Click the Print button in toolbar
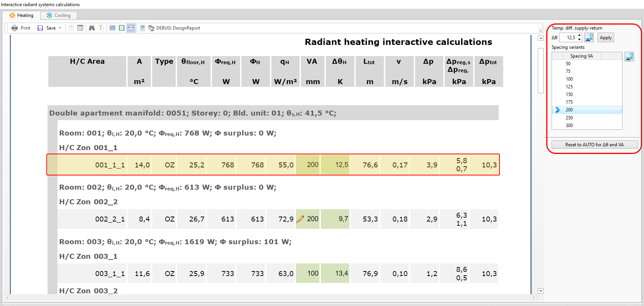 [x=21, y=28]
